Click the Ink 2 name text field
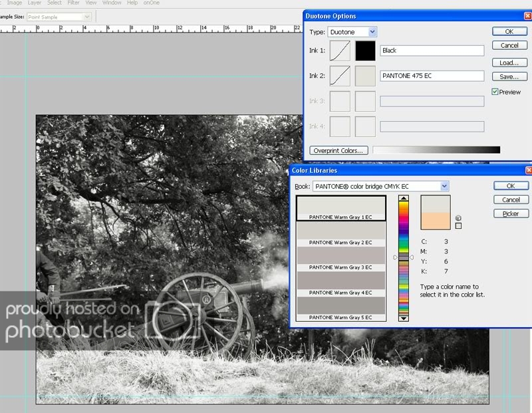Image resolution: width=532 pixels, height=413 pixels. (x=432, y=76)
